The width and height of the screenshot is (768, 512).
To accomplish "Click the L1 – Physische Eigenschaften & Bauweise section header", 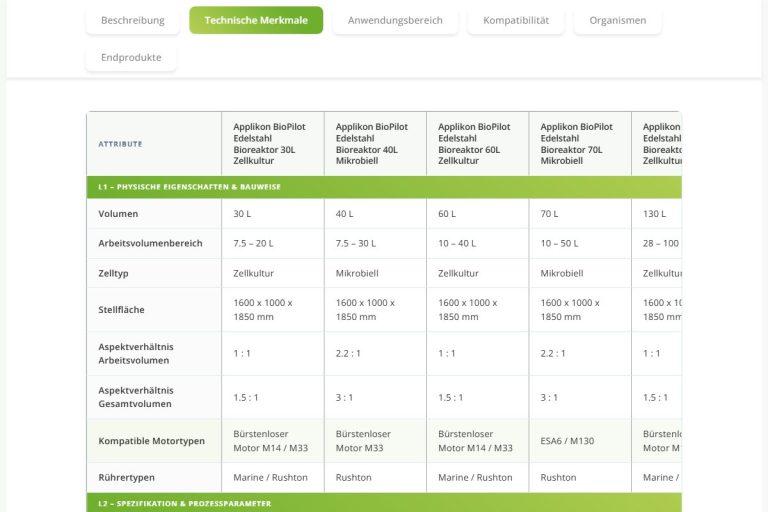I will point(384,187).
